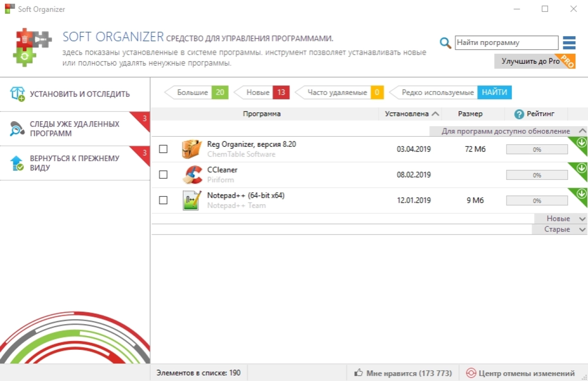Click the Soft Organizer puzzle logo
This screenshot has height=381, width=588.
coord(32,47)
